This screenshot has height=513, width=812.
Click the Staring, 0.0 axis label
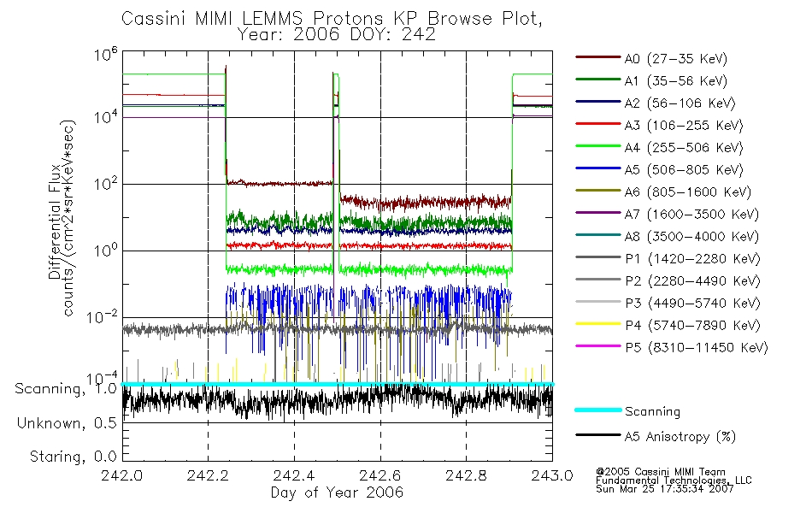point(73,457)
